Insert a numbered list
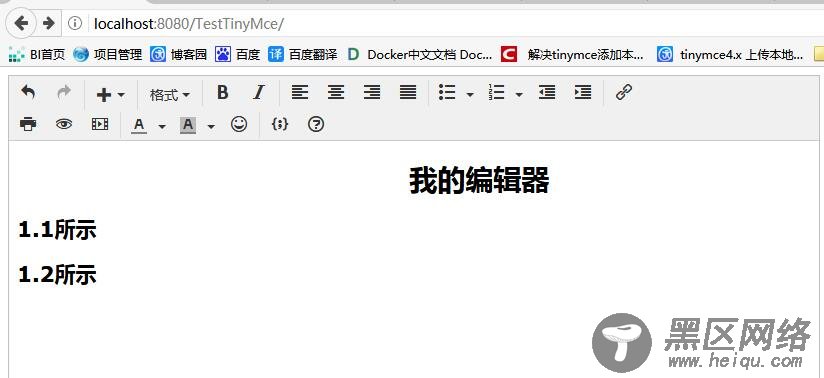 497,93
